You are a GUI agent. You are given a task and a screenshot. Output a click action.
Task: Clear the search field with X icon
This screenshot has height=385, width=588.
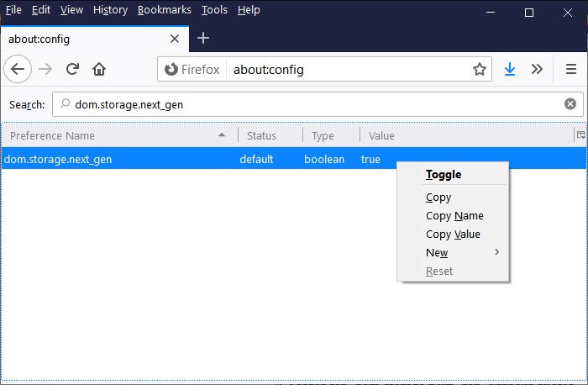coord(570,104)
